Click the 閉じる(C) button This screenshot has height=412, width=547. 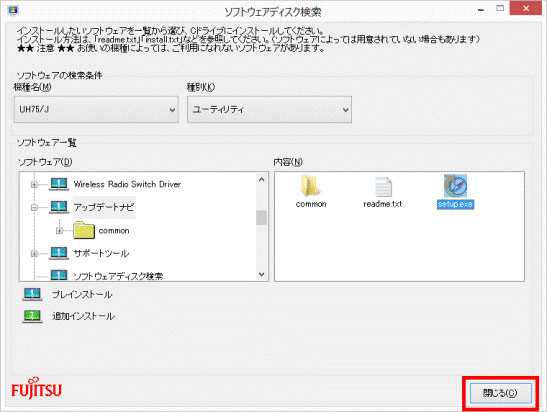[501, 393]
